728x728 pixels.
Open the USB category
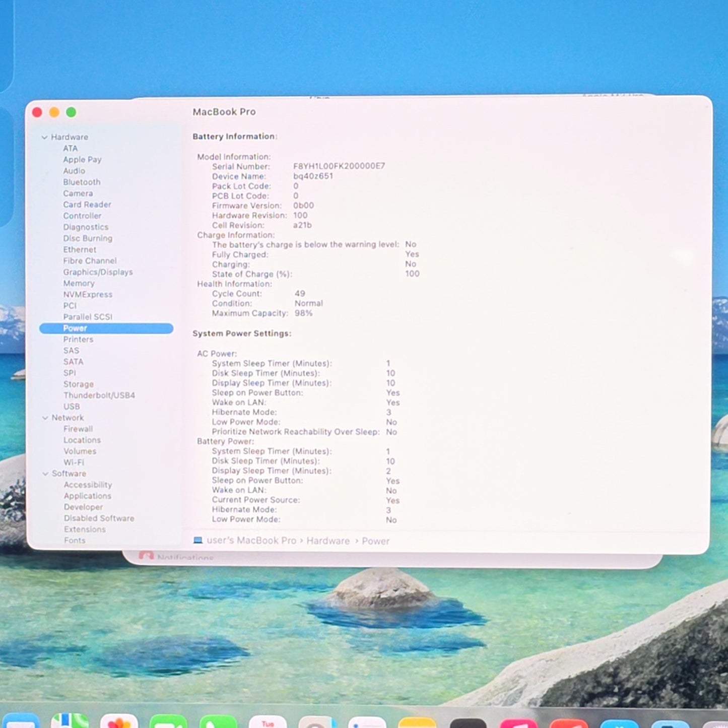tap(72, 407)
